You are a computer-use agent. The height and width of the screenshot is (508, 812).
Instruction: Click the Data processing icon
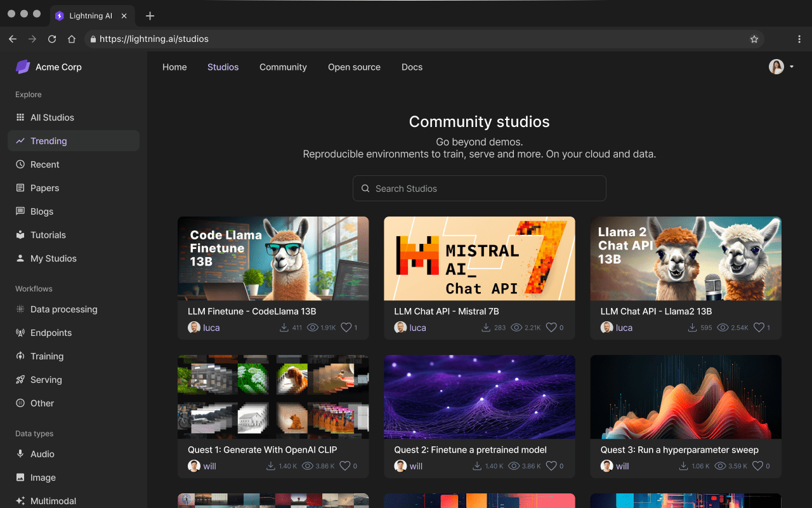[20, 309]
